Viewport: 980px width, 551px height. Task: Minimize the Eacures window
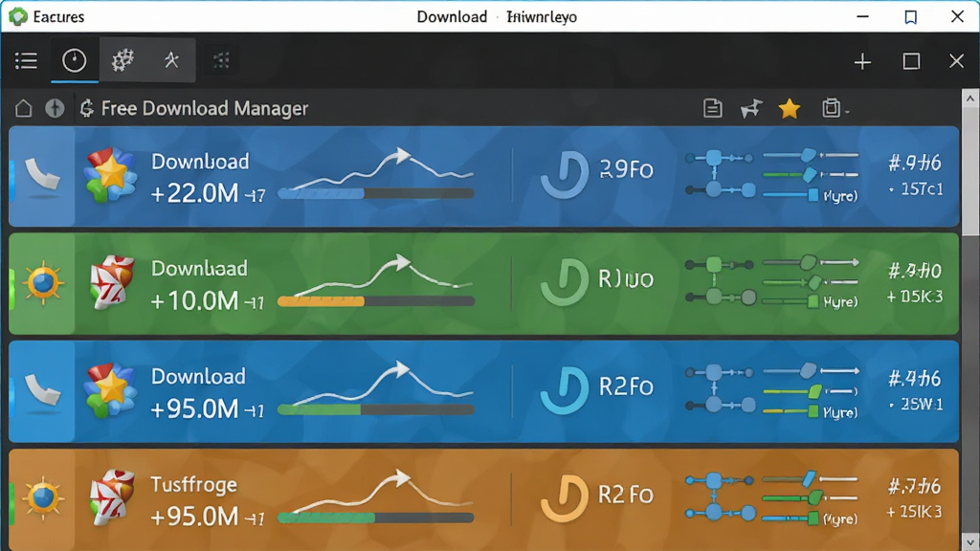tap(863, 17)
